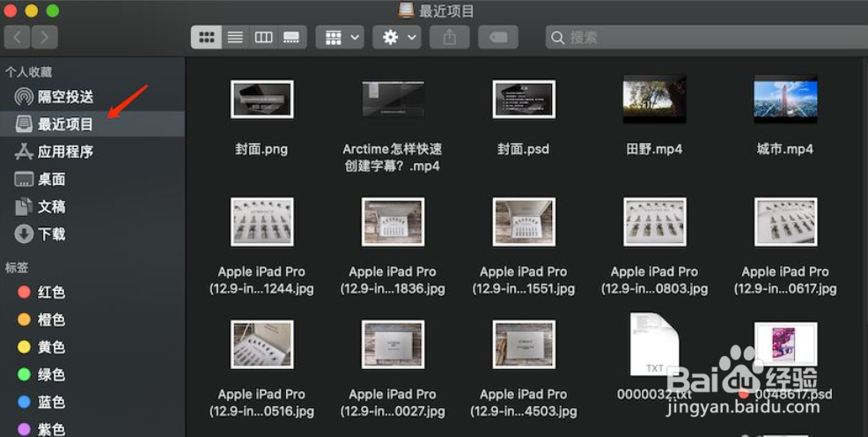
Task: Switch to list view
Action: click(x=235, y=38)
